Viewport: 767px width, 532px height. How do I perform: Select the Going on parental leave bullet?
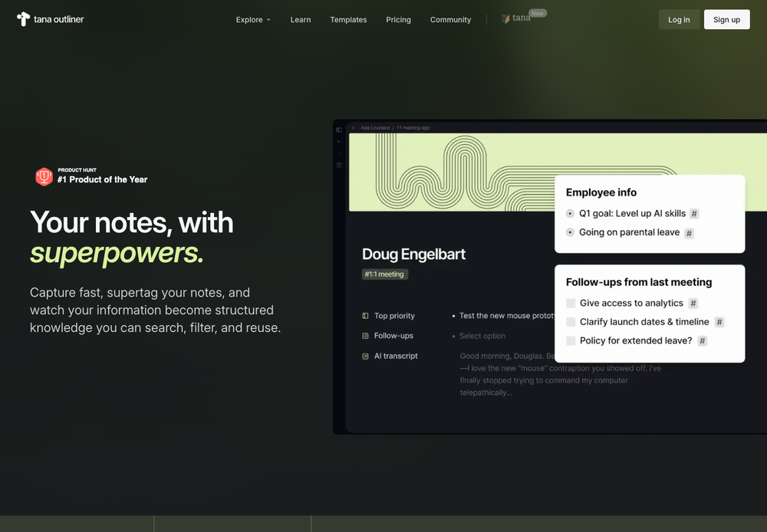570,232
